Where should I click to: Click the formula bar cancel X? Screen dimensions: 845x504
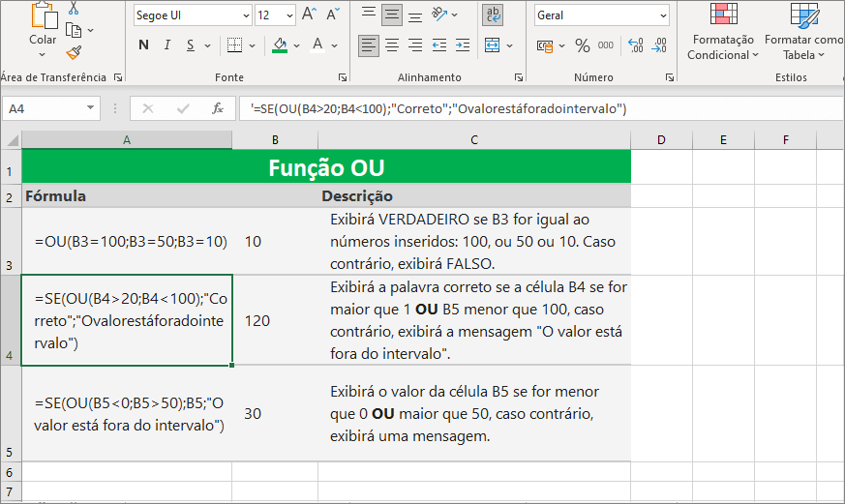148,108
